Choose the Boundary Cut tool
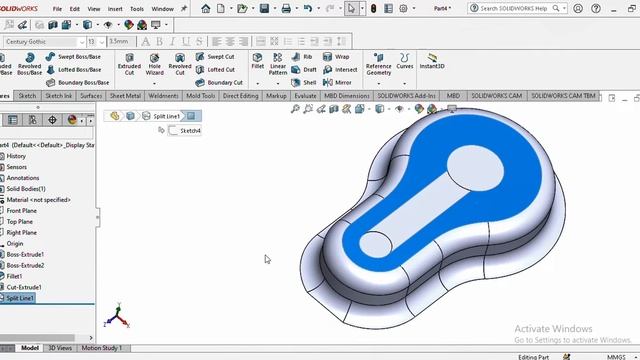Viewport: 640px width, 360px height. (x=219, y=82)
